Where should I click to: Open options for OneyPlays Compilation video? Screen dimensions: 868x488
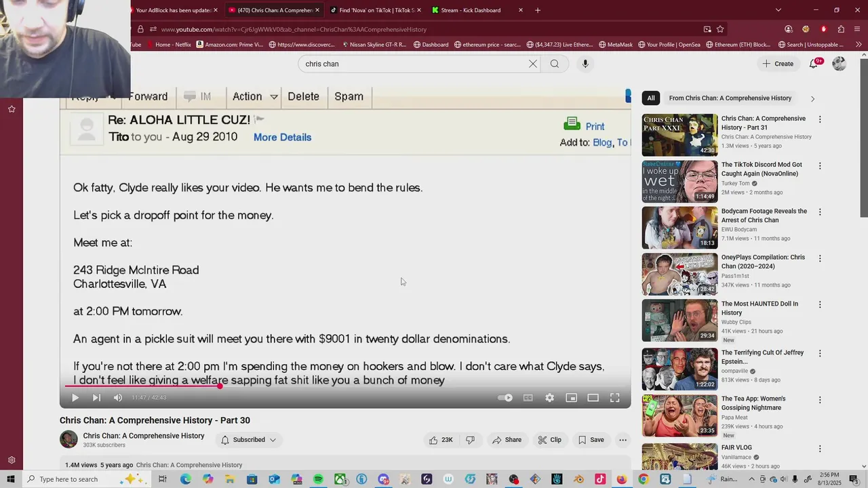(820, 258)
